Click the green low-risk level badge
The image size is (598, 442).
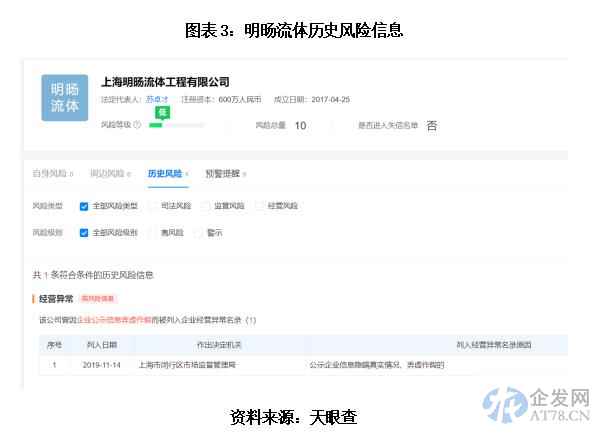point(162,113)
